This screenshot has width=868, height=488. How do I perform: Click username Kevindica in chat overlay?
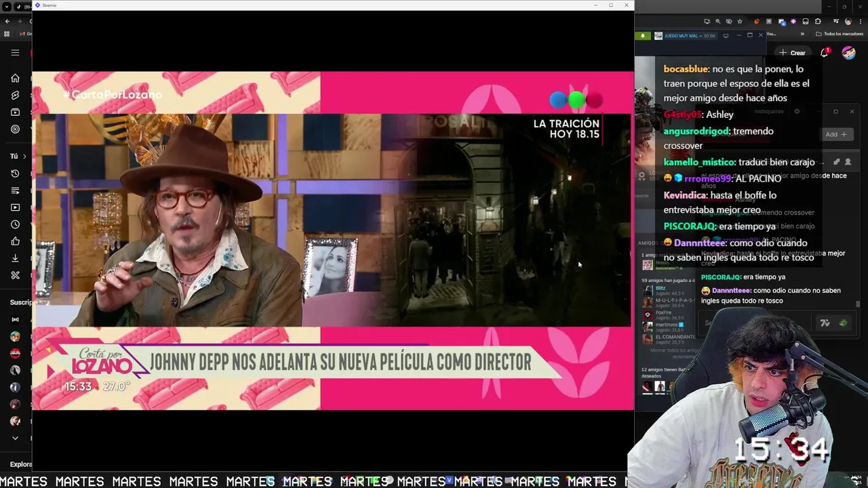685,195
